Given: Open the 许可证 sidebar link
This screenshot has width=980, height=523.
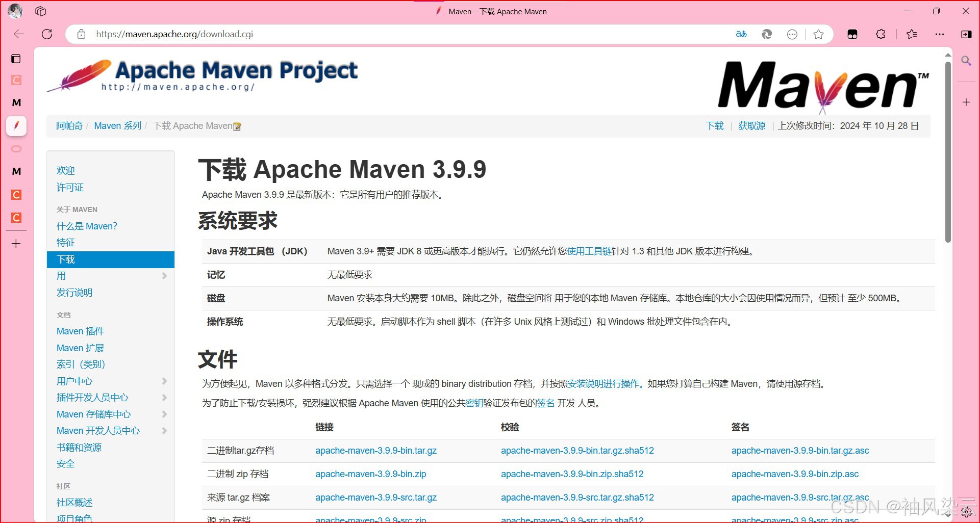Looking at the screenshot, I should coord(70,187).
